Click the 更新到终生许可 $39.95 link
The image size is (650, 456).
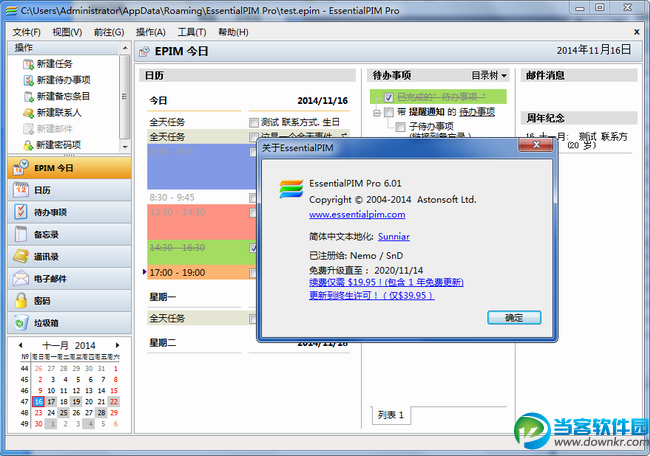point(372,296)
